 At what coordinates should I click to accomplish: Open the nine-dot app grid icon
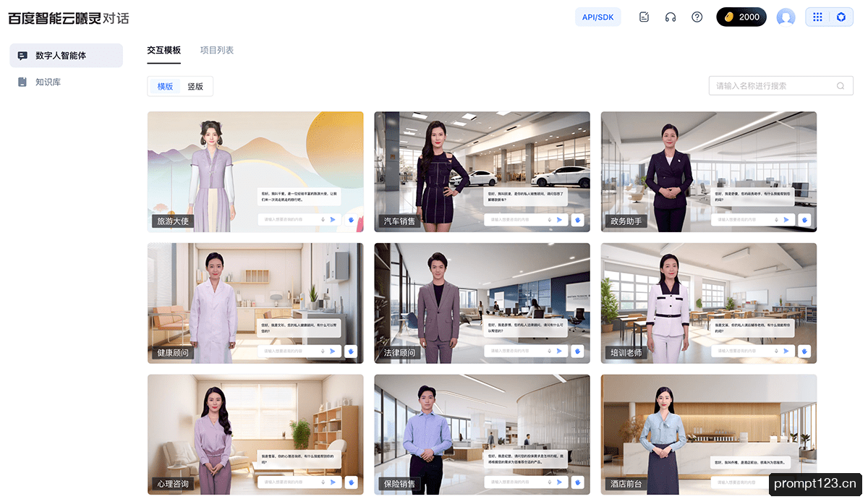[x=817, y=17]
